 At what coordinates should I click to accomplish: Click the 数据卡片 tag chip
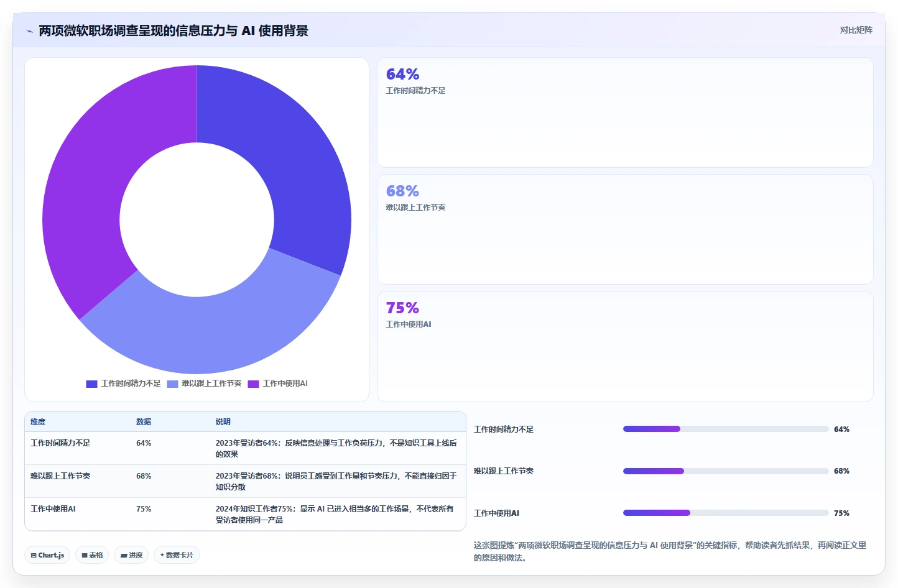[x=177, y=555]
